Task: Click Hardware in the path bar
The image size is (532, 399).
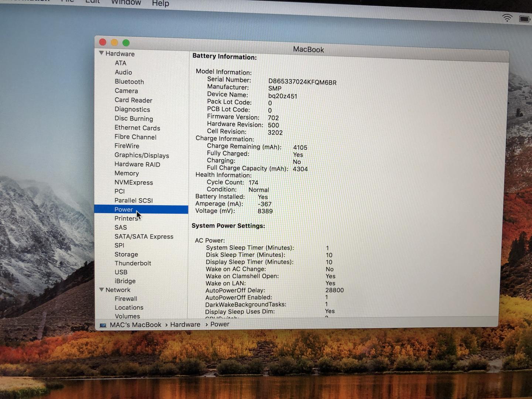Action: click(x=185, y=324)
